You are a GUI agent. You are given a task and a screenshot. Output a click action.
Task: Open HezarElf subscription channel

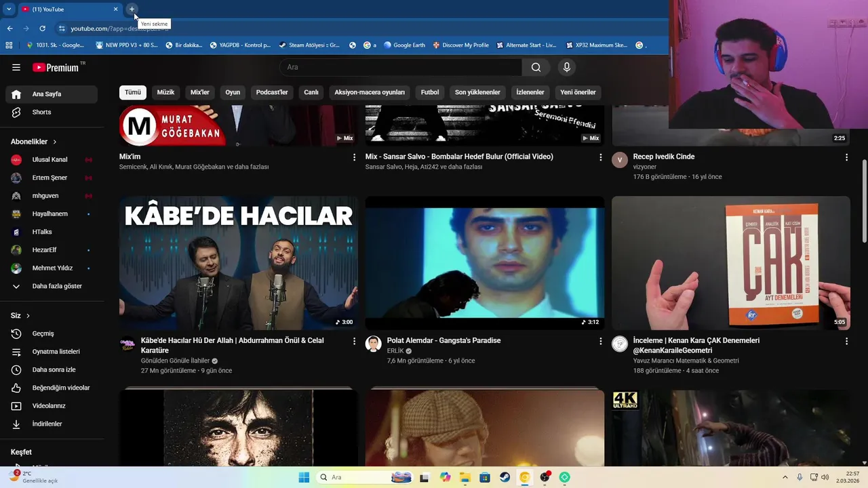pyautogui.click(x=52, y=250)
